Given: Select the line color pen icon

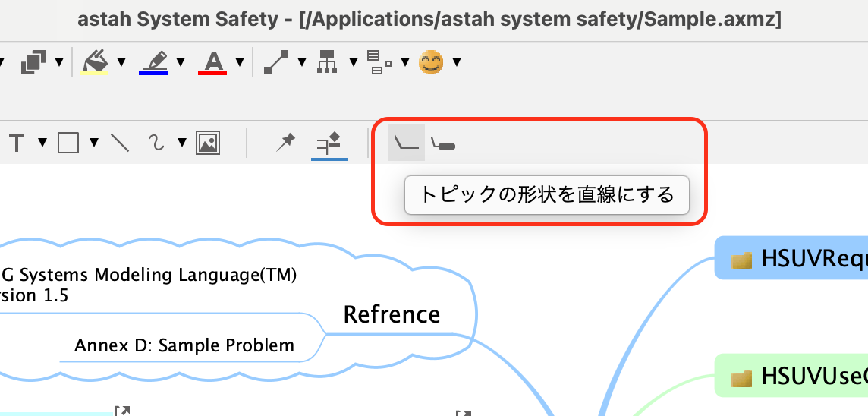Looking at the screenshot, I should coord(153,61).
